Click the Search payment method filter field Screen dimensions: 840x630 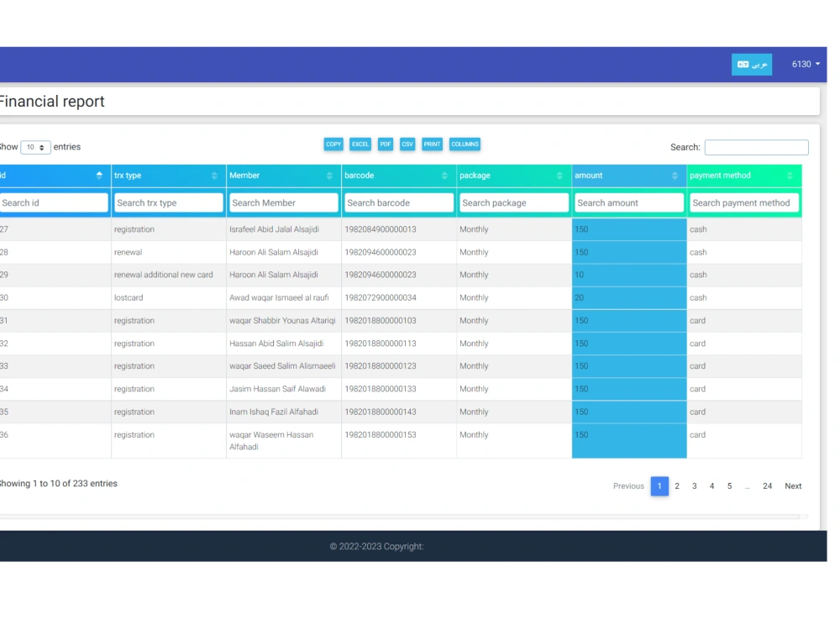click(744, 203)
